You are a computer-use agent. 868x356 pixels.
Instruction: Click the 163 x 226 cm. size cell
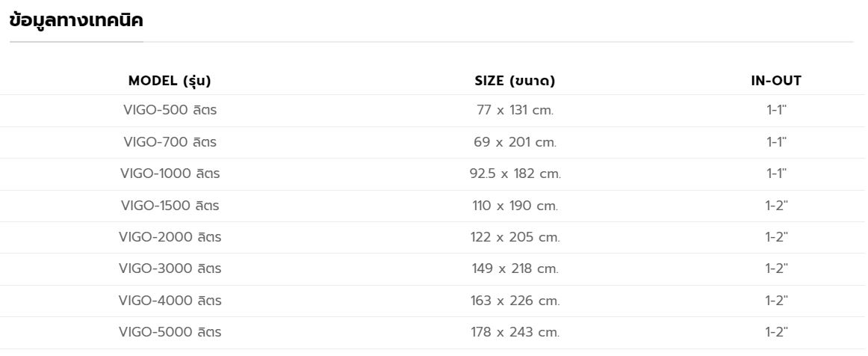click(515, 301)
